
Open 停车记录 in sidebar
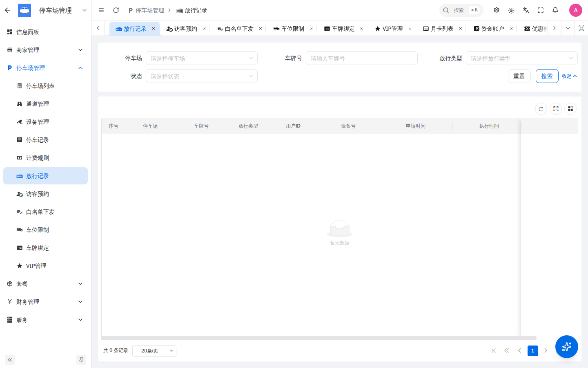(x=45, y=140)
